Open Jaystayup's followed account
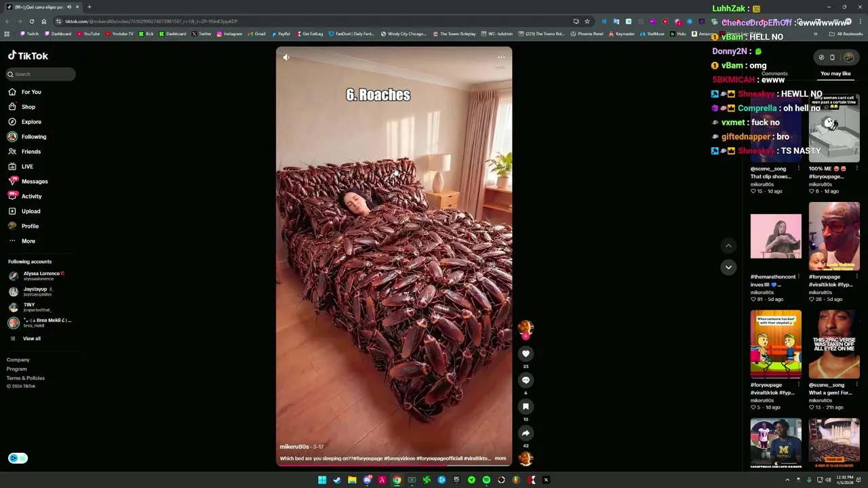 pyautogui.click(x=31, y=291)
